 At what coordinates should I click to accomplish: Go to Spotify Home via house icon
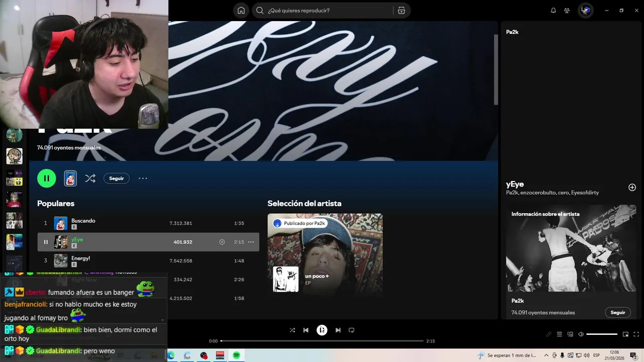[241, 11]
